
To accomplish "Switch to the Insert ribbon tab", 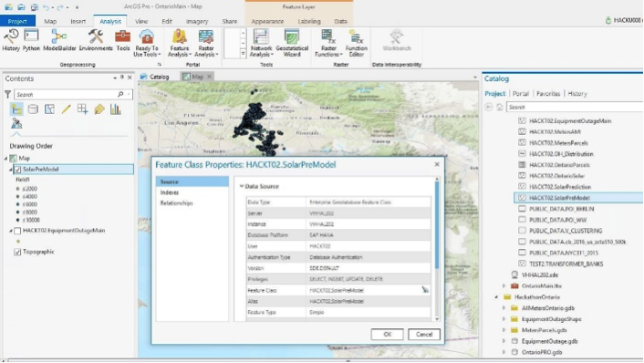I will (x=78, y=21).
